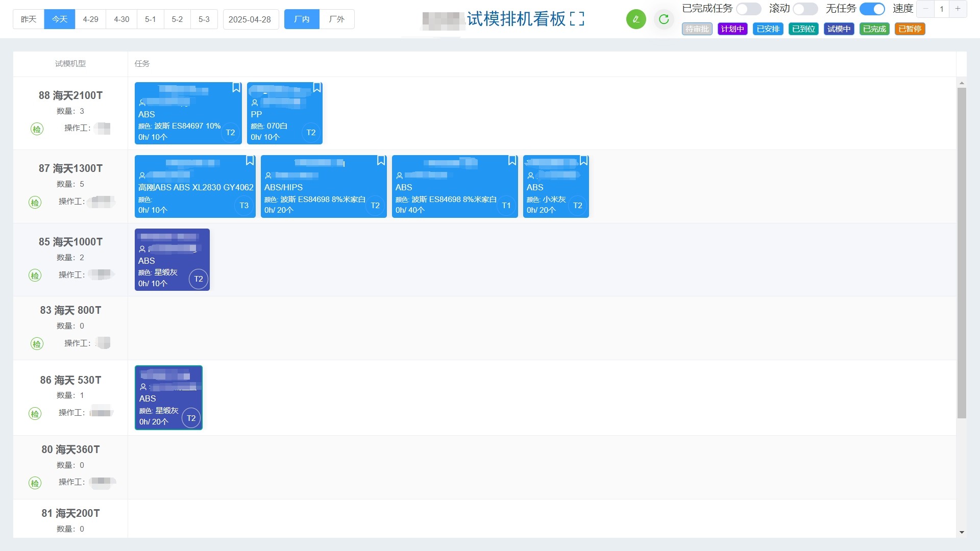Click the refresh icon button
The image size is (980, 551).
(x=664, y=19)
